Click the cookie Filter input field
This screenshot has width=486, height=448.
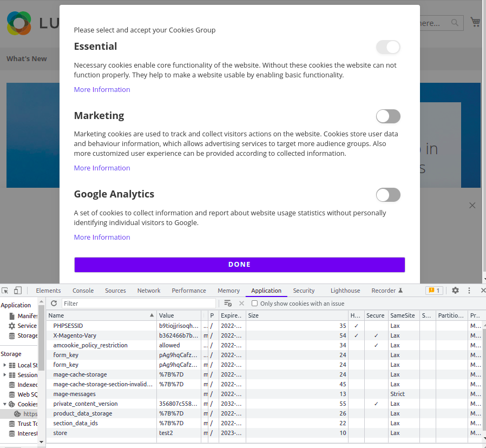click(139, 304)
